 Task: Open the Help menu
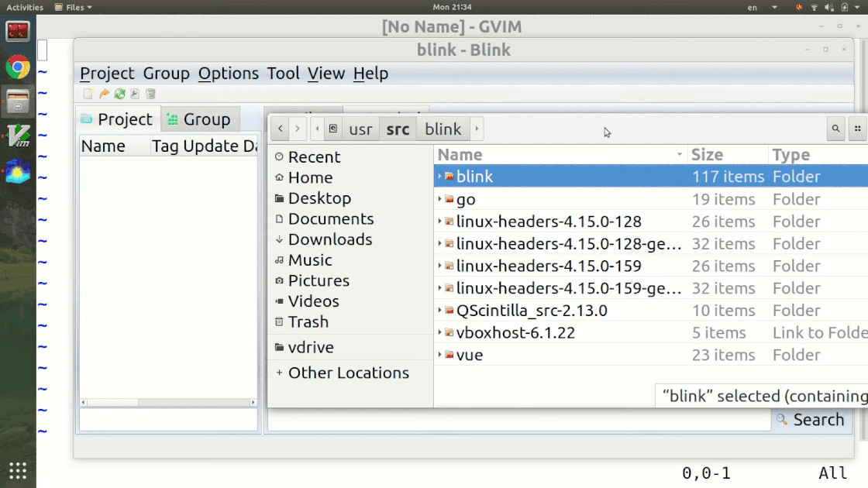(370, 73)
